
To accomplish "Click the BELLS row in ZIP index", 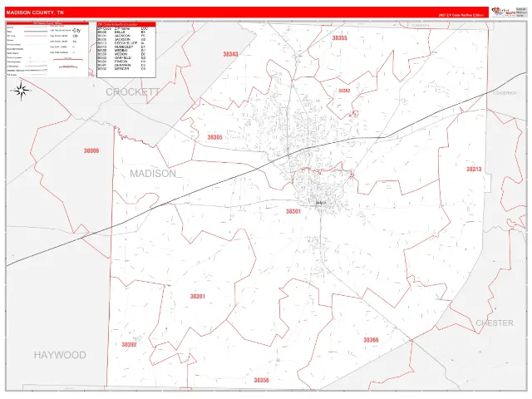I will [x=122, y=32].
